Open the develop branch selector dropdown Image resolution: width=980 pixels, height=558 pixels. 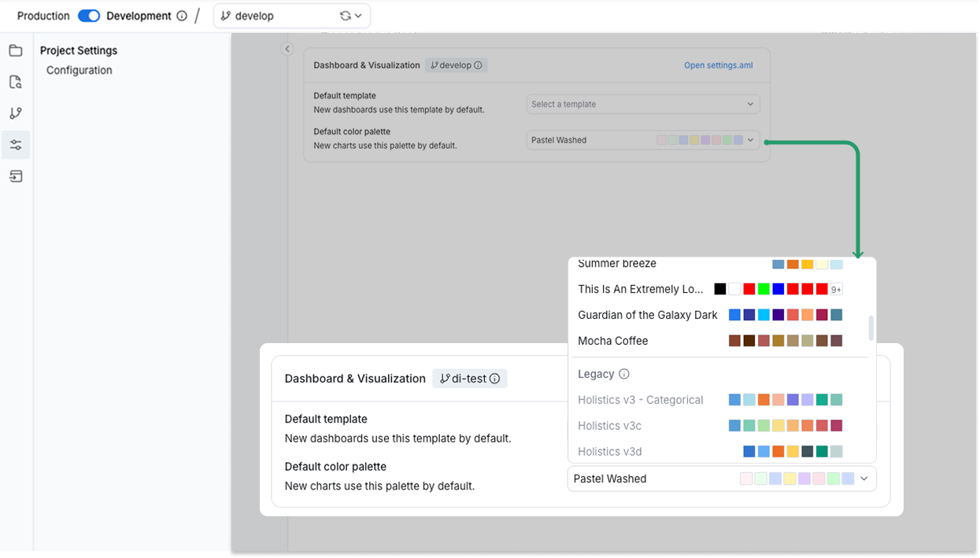click(291, 16)
